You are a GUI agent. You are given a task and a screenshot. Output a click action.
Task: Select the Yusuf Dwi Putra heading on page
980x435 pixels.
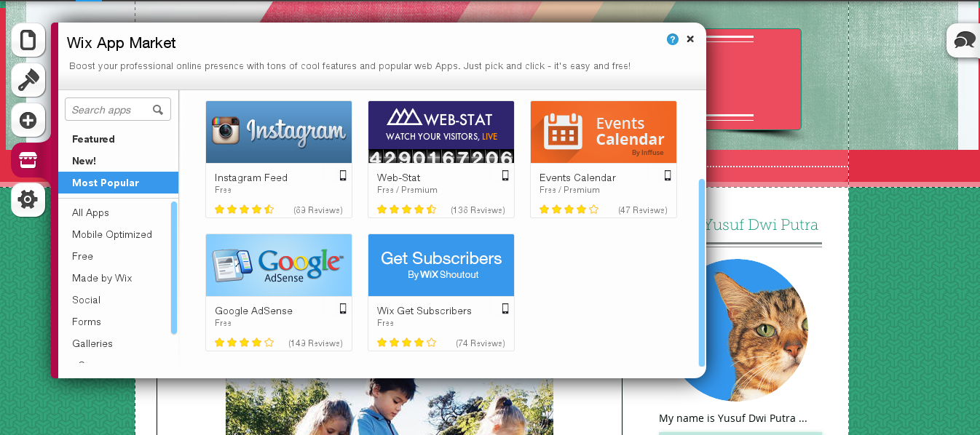(762, 226)
